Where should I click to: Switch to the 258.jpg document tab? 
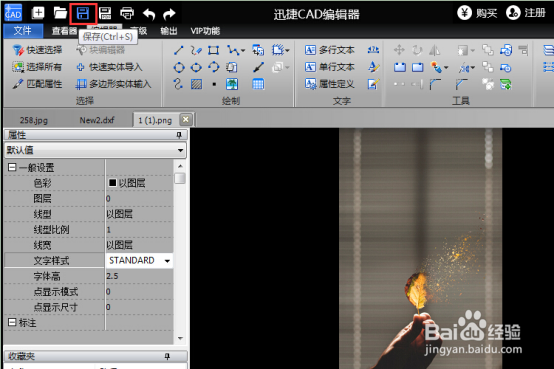click(x=34, y=120)
